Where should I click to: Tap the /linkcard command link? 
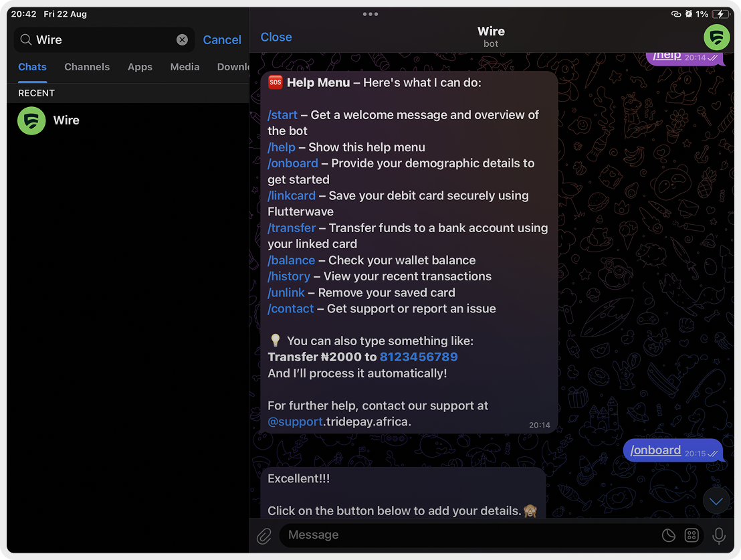[292, 195]
